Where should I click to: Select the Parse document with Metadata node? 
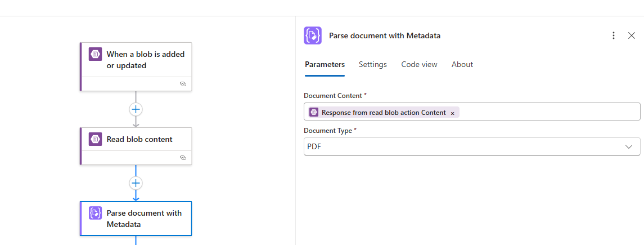[143, 219]
